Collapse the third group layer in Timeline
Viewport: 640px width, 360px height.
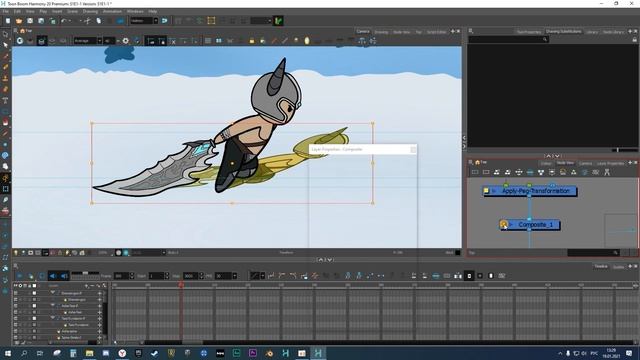tap(53, 318)
